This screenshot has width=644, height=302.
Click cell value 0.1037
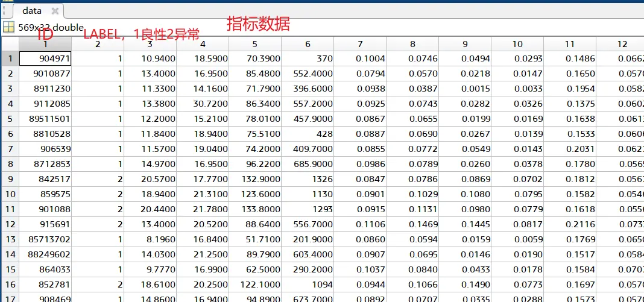coord(360,269)
